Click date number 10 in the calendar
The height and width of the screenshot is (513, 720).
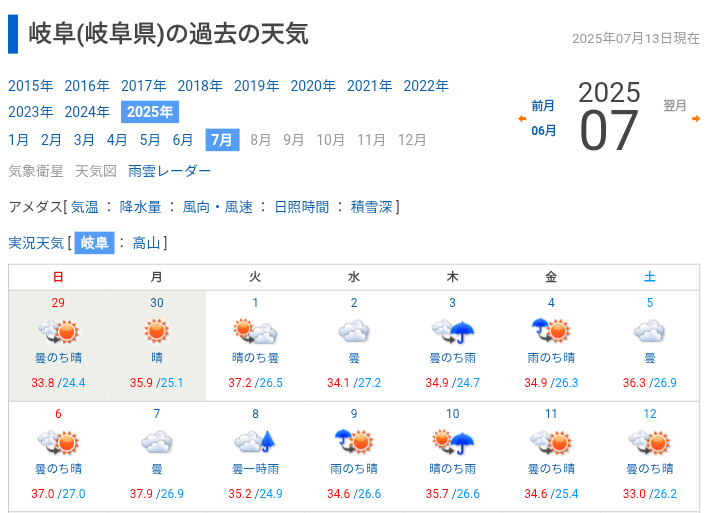(453, 414)
